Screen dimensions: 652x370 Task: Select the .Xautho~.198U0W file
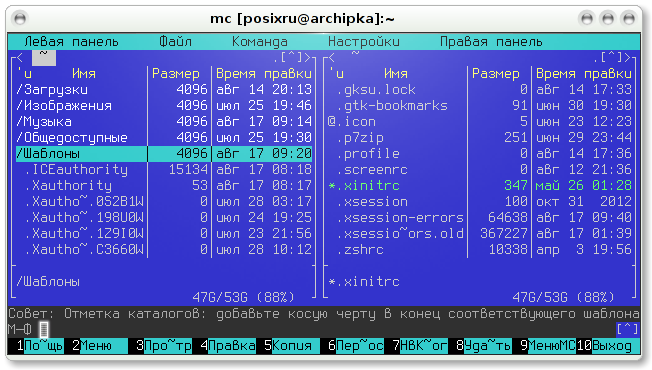click(164, 217)
